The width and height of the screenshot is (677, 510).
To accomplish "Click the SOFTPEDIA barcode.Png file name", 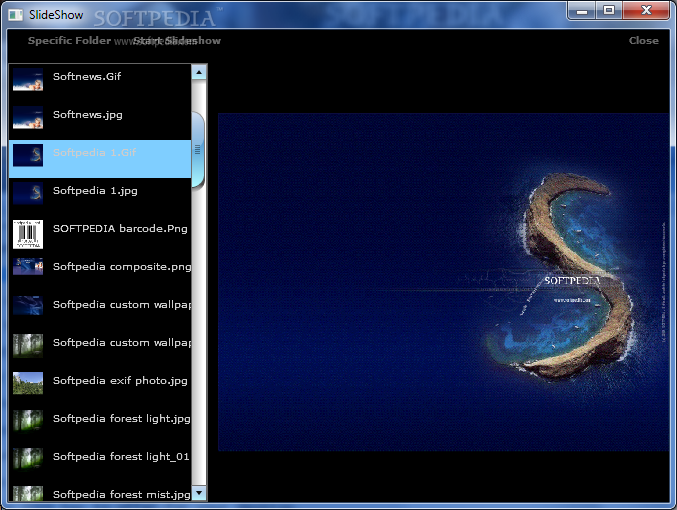I will pyautogui.click(x=120, y=229).
